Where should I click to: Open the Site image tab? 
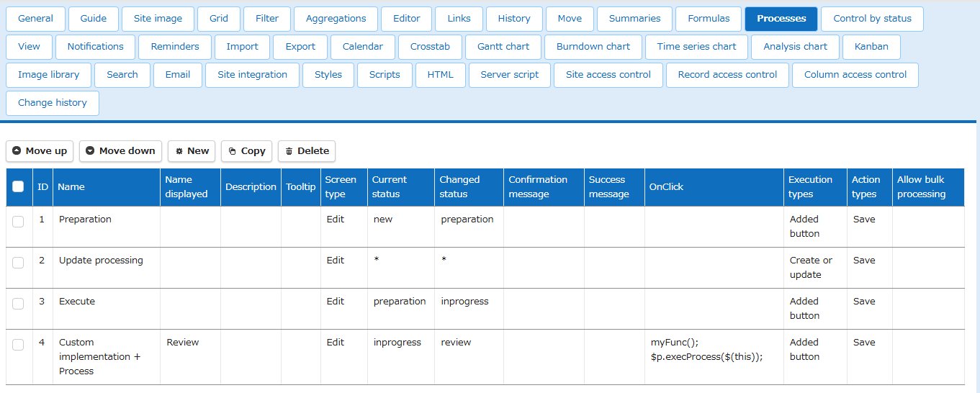(x=158, y=19)
